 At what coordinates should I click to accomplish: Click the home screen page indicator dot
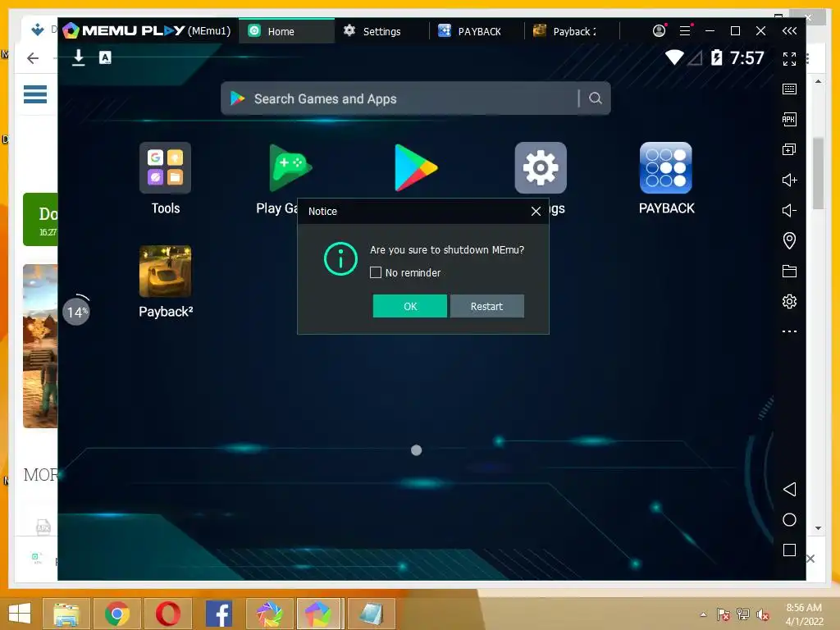(x=416, y=450)
